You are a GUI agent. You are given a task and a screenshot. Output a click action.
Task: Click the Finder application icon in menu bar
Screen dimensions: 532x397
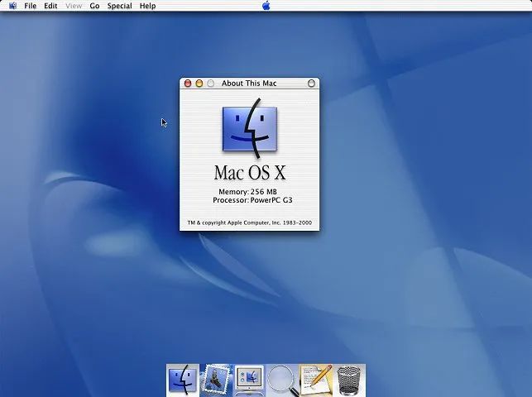12,6
